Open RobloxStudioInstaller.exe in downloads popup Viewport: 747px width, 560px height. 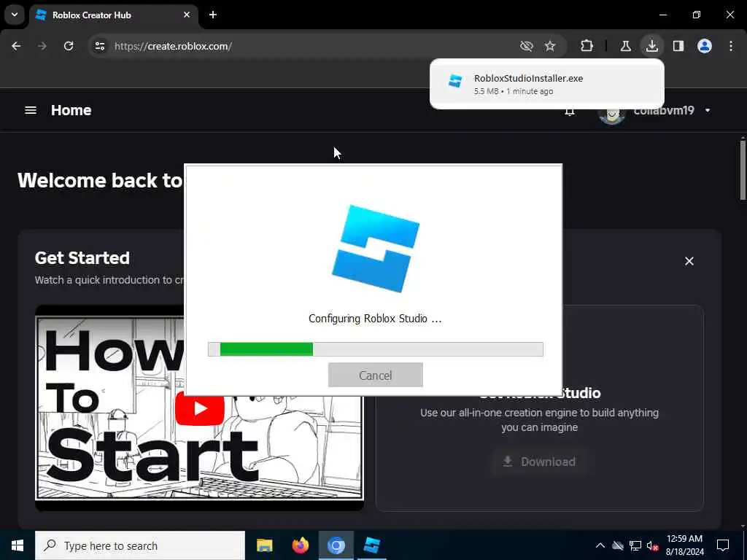[547, 84]
